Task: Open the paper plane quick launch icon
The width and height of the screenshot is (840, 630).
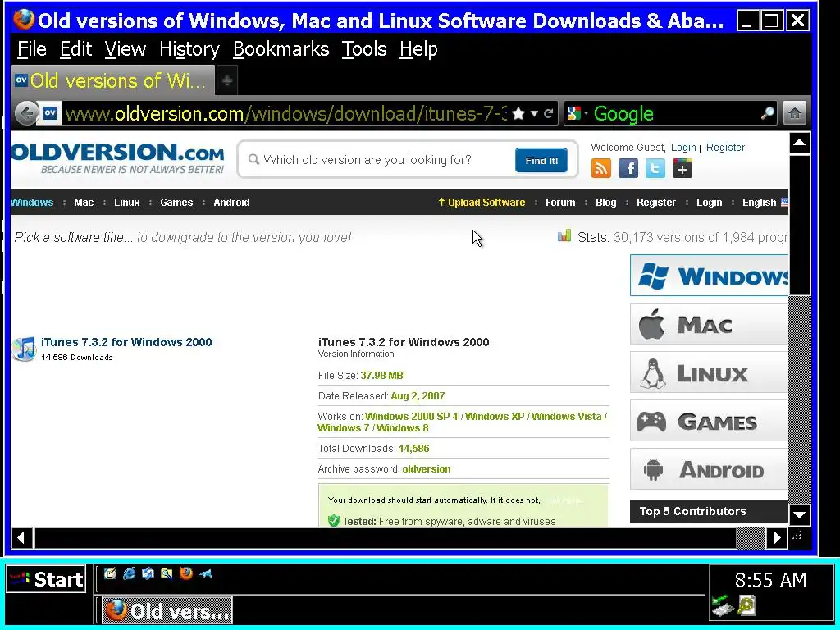Action: coord(205,573)
